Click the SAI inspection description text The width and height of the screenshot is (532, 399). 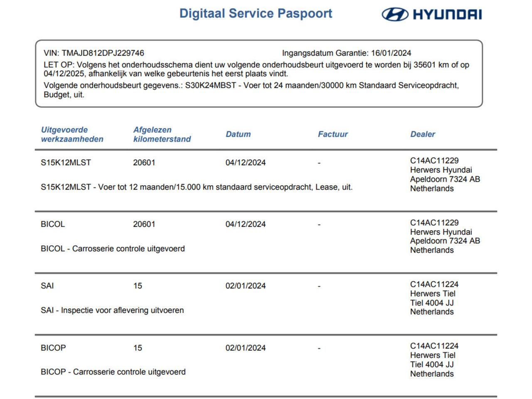tap(112, 310)
